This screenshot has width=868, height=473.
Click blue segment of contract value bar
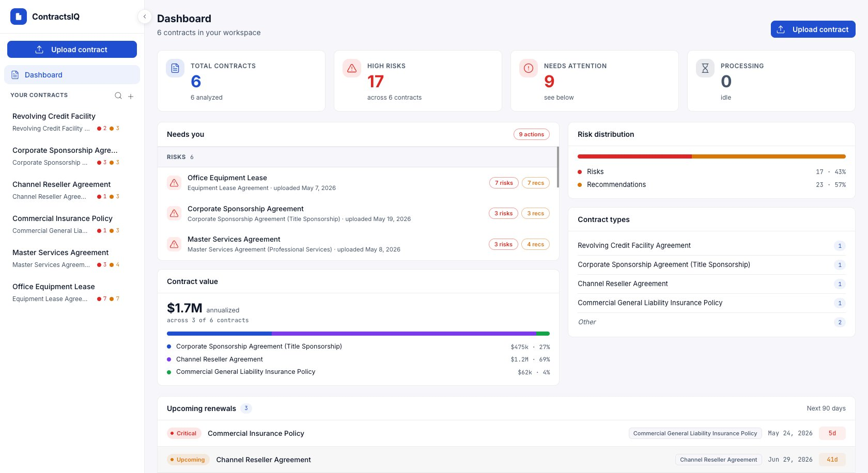tap(219, 334)
